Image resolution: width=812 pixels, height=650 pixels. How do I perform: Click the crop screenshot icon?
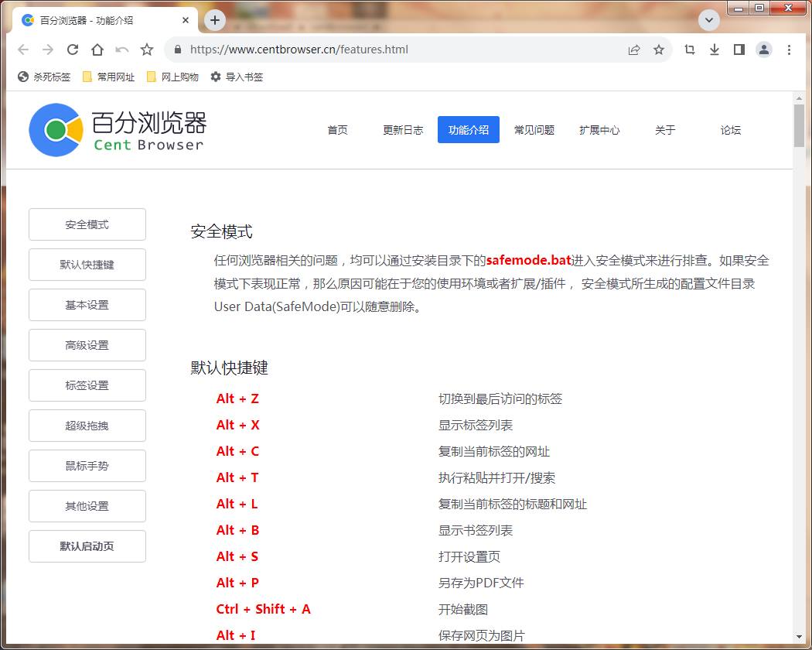690,50
